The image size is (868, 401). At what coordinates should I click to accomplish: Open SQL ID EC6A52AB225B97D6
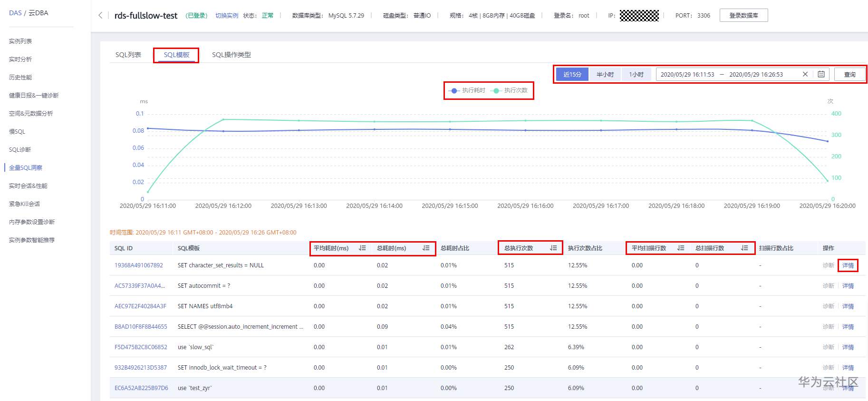[141, 388]
